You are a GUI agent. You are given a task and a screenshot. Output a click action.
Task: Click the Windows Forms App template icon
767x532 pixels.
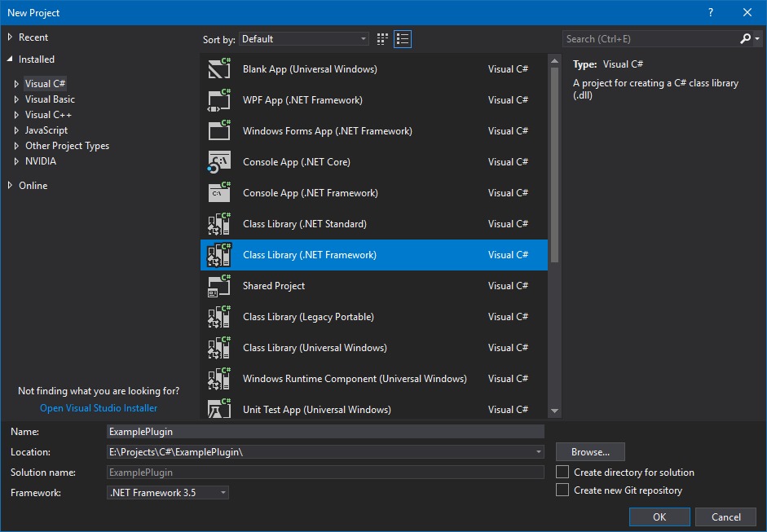pos(219,130)
